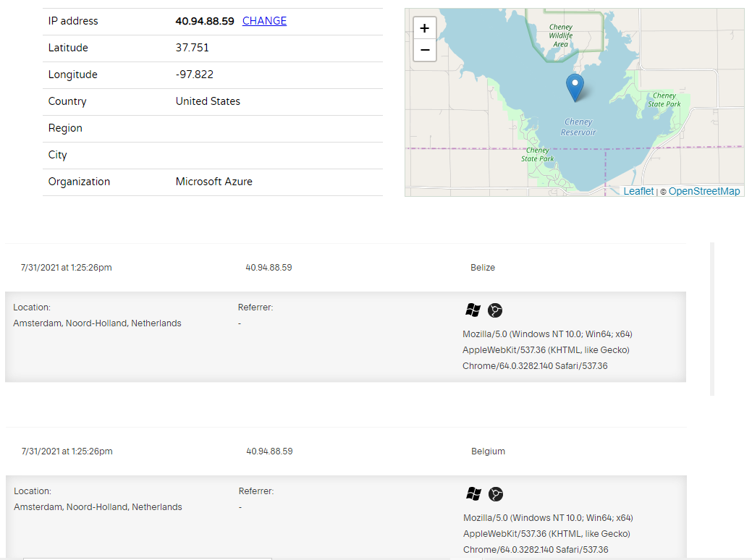
Task: Click the Belize country label
Action: click(x=483, y=268)
